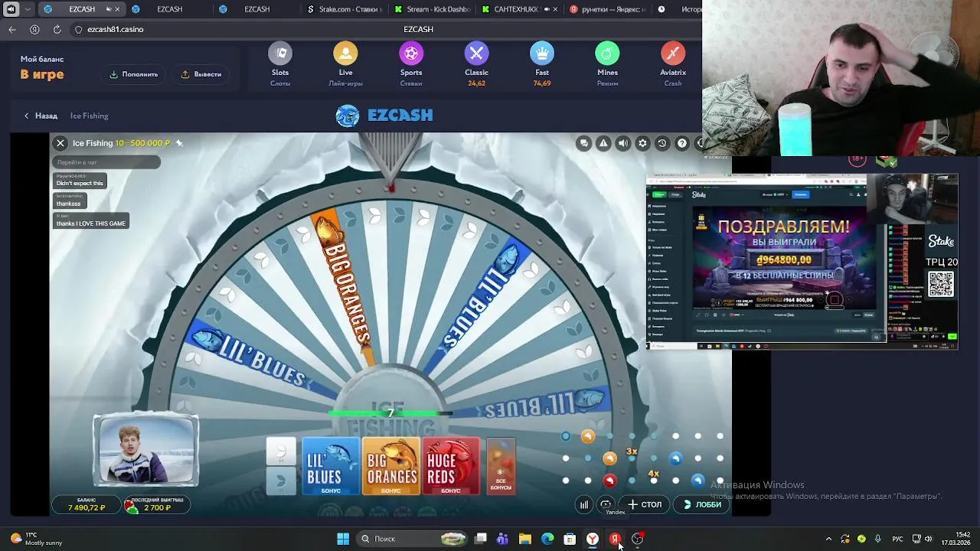Open the Classic category icon
Viewport: 980px width, 551px height.
(x=476, y=54)
